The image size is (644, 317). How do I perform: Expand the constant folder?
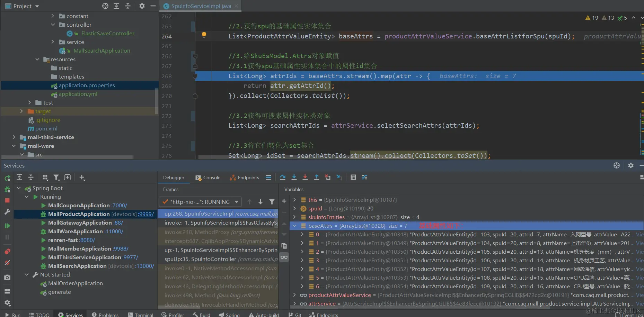coord(53,16)
